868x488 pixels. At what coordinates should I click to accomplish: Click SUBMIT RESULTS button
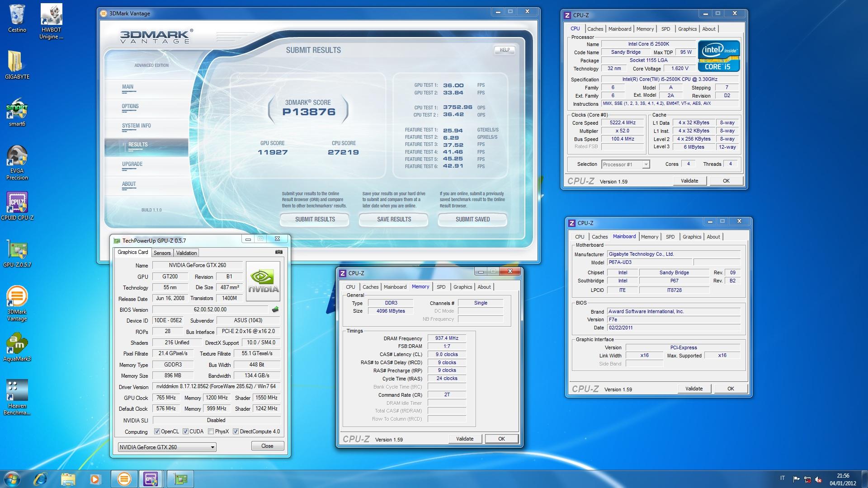315,220
